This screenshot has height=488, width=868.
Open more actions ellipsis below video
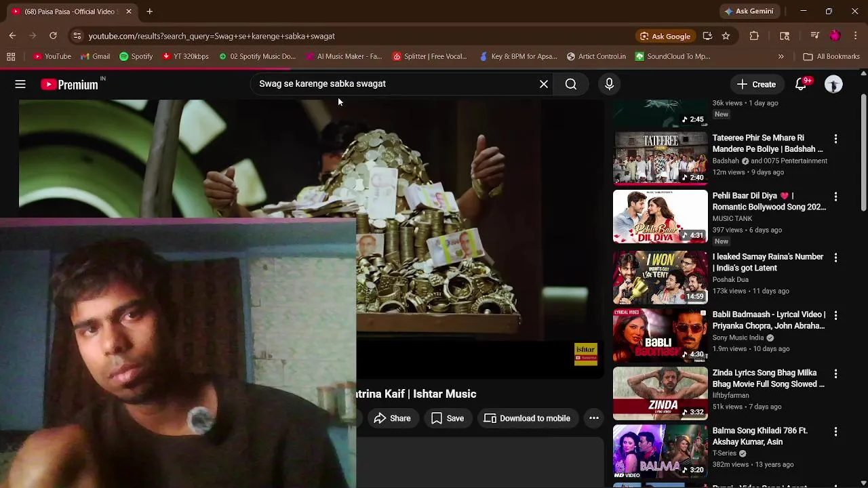(x=594, y=418)
